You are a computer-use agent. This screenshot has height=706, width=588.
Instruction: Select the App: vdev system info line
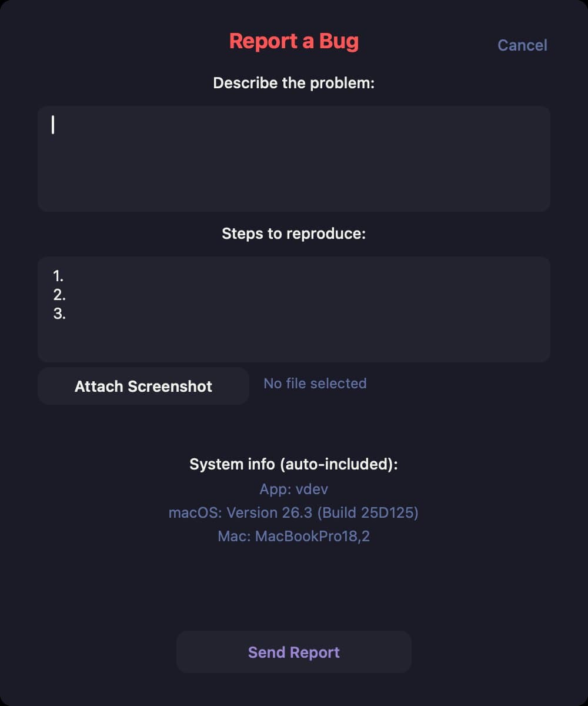point(294,489)
